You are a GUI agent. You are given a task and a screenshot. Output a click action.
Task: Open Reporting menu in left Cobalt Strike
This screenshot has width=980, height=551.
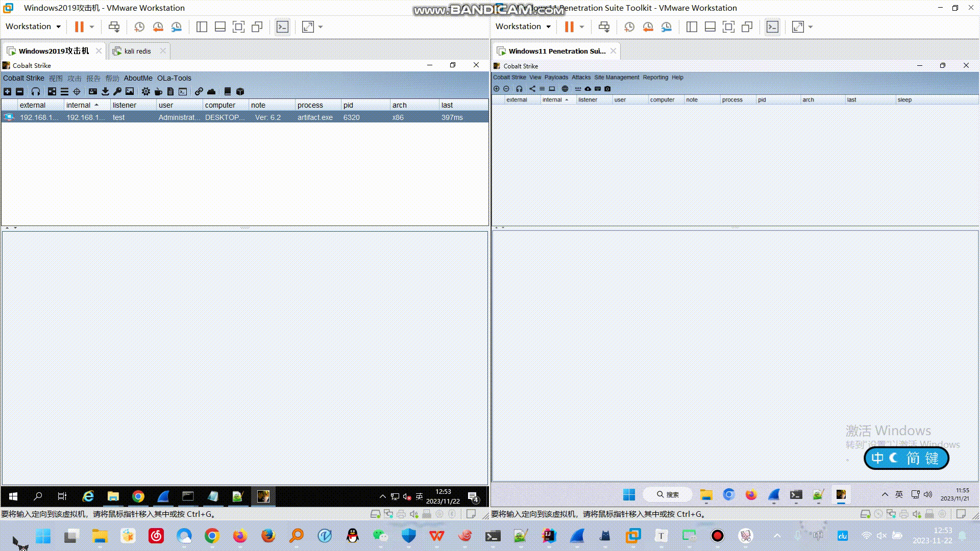(x=93, y=78)
